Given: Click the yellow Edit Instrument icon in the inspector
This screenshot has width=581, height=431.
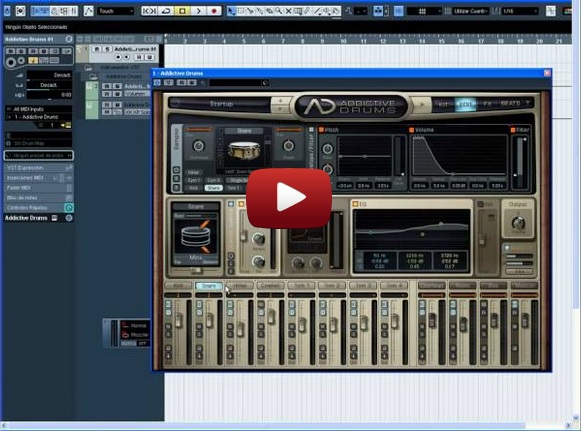Looking at the screenshot, I should pyautogui.click(x=68, y=125).
